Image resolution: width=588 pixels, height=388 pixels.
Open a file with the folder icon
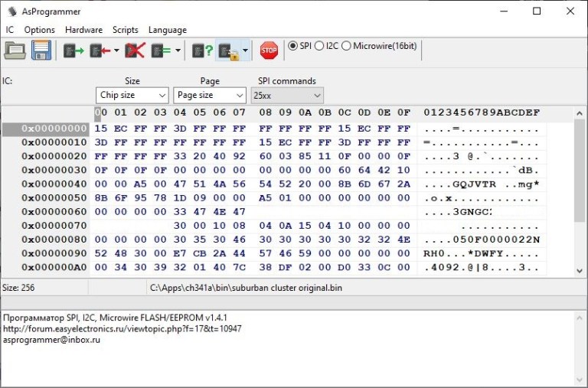(x=15, y=51)
